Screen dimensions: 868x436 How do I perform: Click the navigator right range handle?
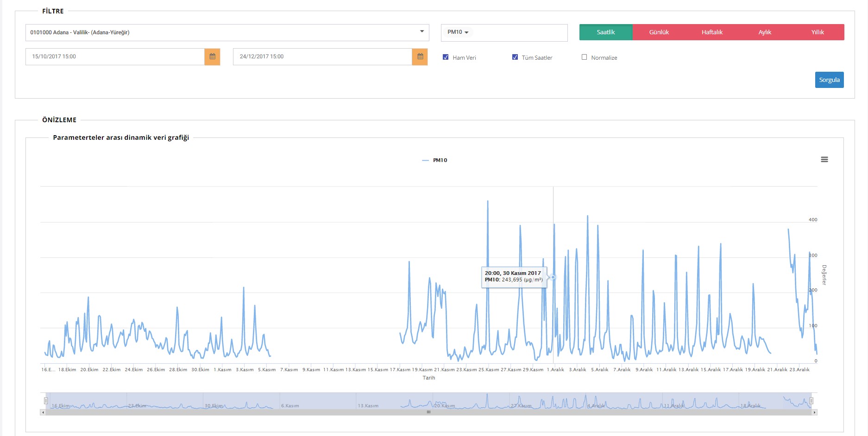(x=811, y=401)
